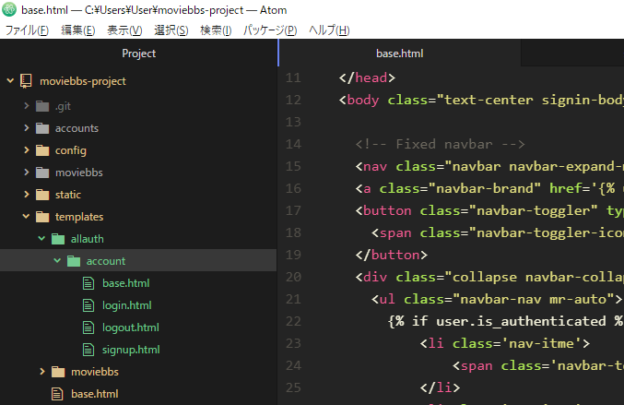The height and width of the screenshot is (405, 624).
Task: Click the moviebbs-project root folder icon
Action: (x=26, y=81)
